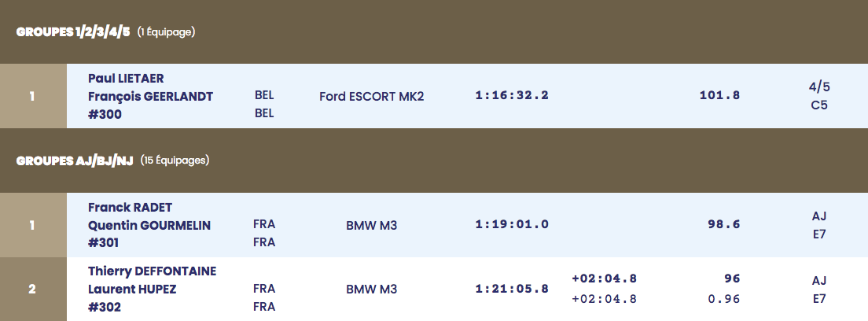Click the bold +02:04.8 gap value
868x321 pixels.
604,279
